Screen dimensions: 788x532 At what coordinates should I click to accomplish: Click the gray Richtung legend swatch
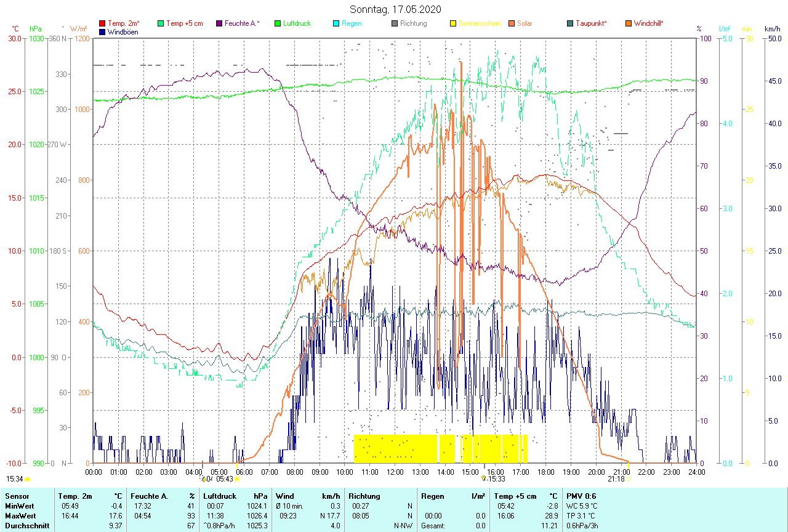tap(395, 23)
